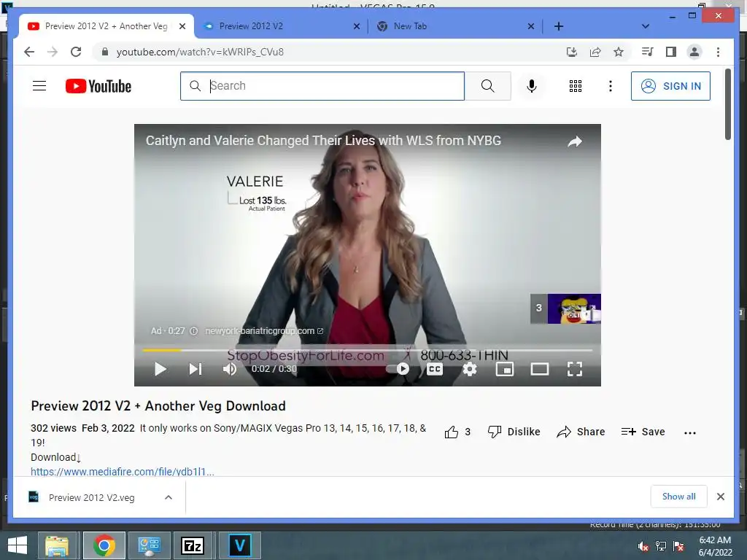Click the address bar URL

pos(200,52)
